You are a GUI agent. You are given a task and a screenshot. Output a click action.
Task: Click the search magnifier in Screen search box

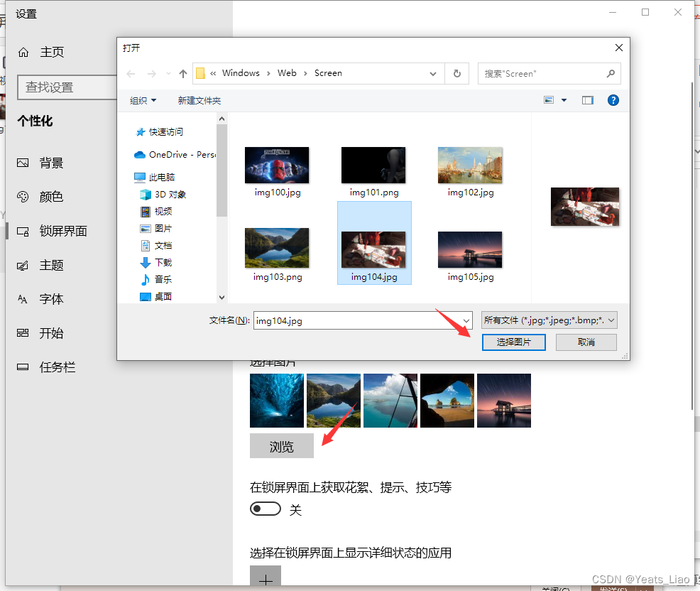click(611, 73)
